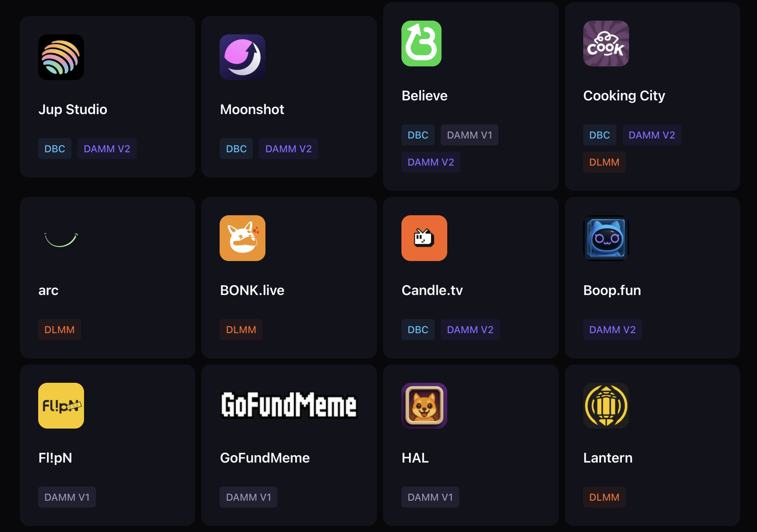
Task: Open the Candle.tv orange TV icon
Action: click(424, 238)
